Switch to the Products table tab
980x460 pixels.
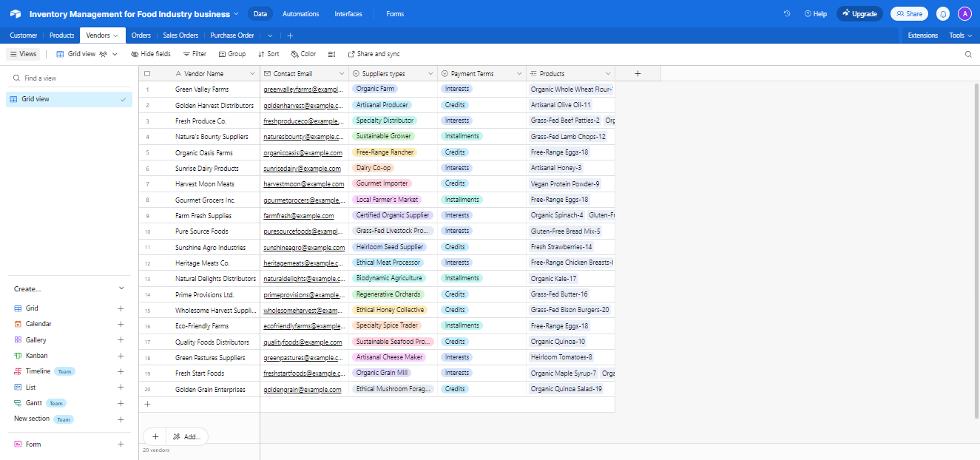[61, 35]
